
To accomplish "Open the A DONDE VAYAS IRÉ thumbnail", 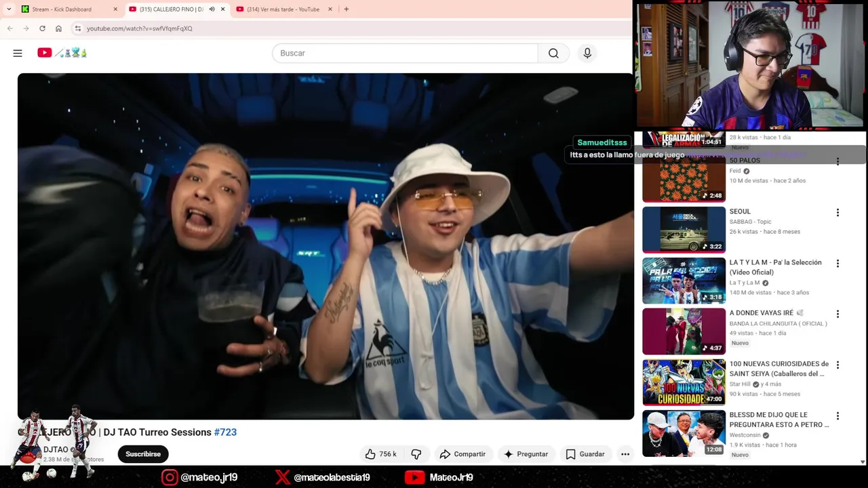I will click(x=684, y=331).
